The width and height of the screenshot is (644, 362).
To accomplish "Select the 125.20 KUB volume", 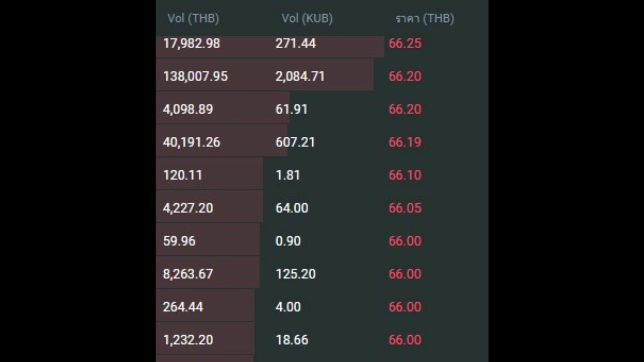I will click(296, 274).
